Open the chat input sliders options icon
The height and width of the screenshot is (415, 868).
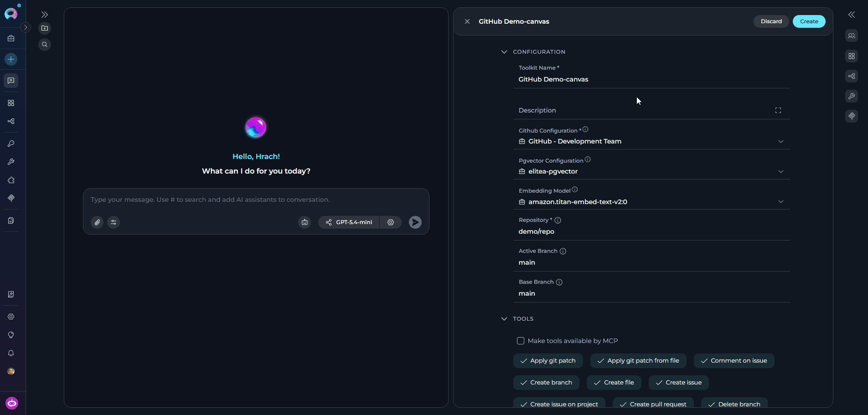(114, 222)
